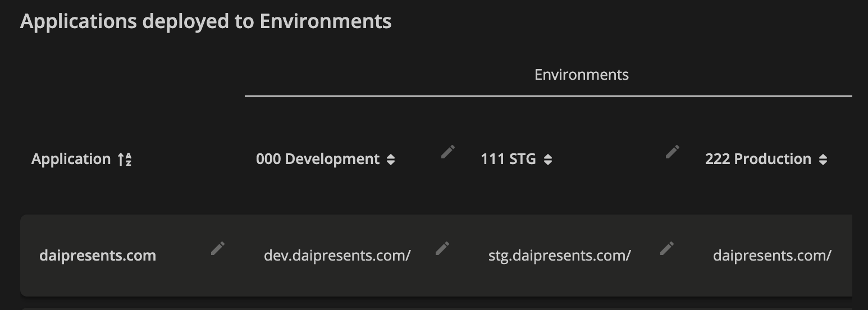This screenshot has width=868, height=310.
Task: Click pencil icon right of stg.daipresents.com/
Action: pos(667,248)
